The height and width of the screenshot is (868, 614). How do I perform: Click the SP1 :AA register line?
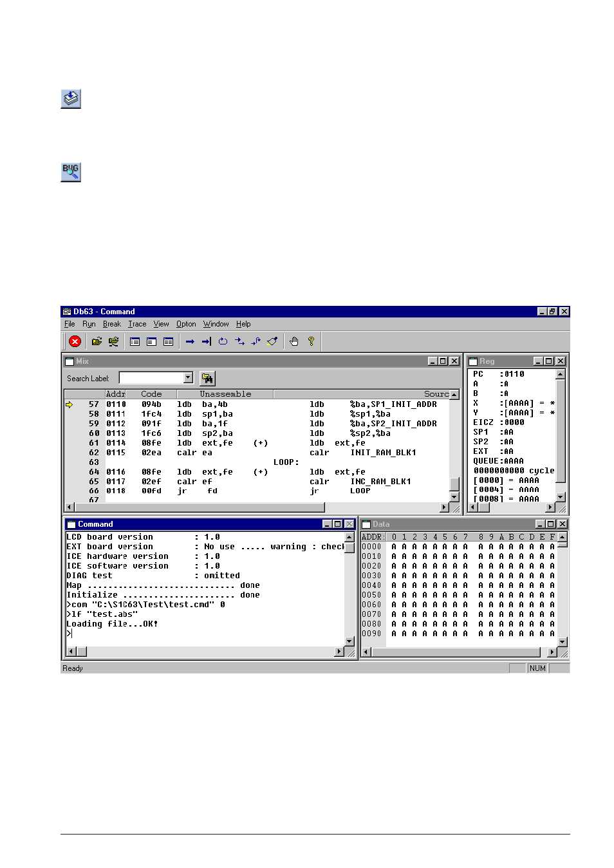point(494,432)
